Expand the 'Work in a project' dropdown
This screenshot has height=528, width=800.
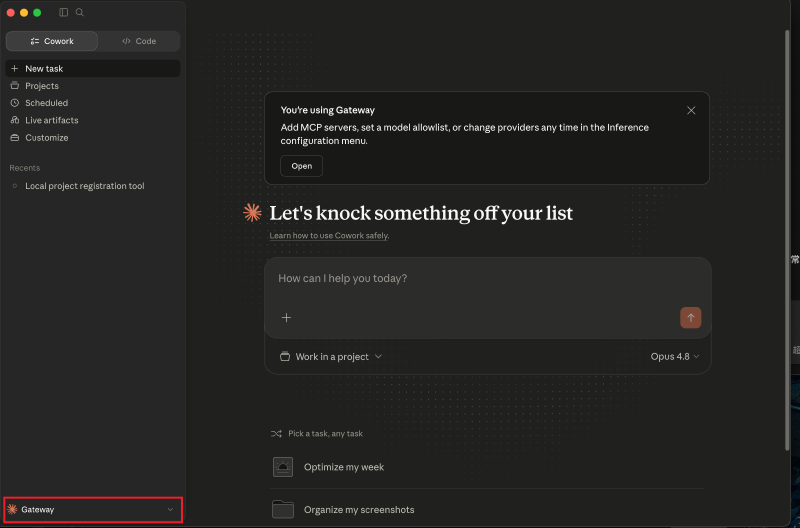[x=331, y=357]
